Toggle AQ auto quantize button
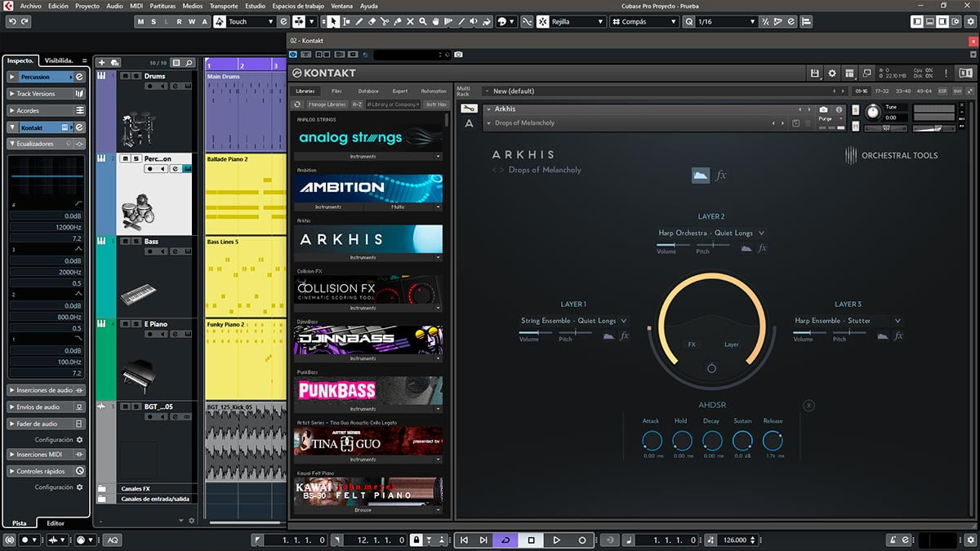Screen dimensions: 980x551 pyautogui.click(x=112, y=540)
